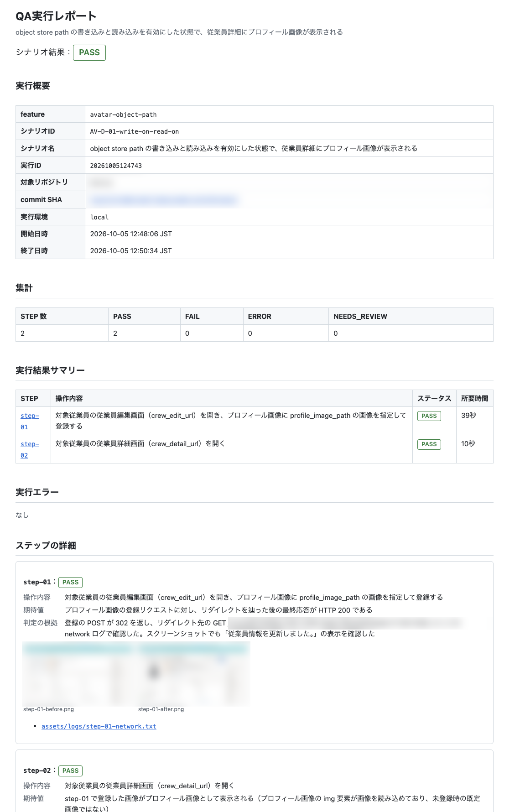
Task: Click the step-02 detail heading text
Action: (x=37, y=771)
